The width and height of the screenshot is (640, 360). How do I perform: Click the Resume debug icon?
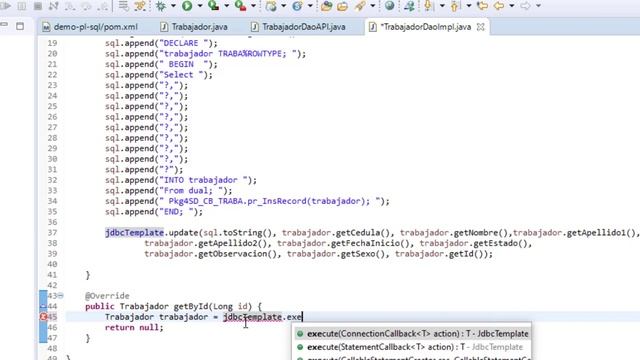tap(6, 6)
